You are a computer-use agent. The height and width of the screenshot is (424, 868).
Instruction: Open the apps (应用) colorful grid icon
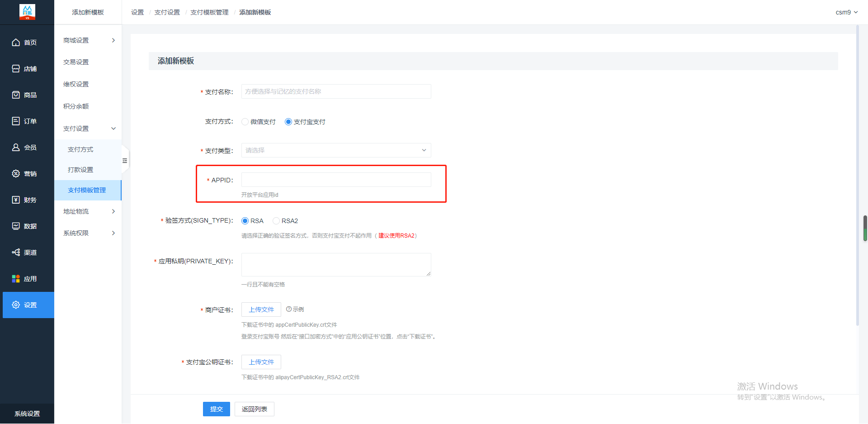(16, 279)
